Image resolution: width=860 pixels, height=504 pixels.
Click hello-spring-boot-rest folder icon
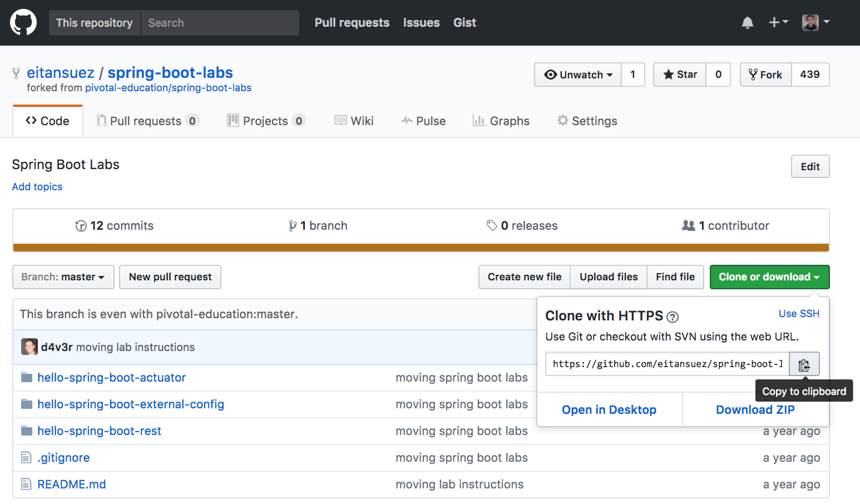26,431
